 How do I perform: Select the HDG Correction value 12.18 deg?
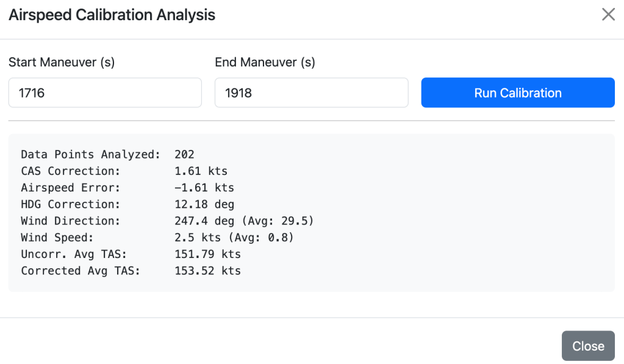pos(204,204)
